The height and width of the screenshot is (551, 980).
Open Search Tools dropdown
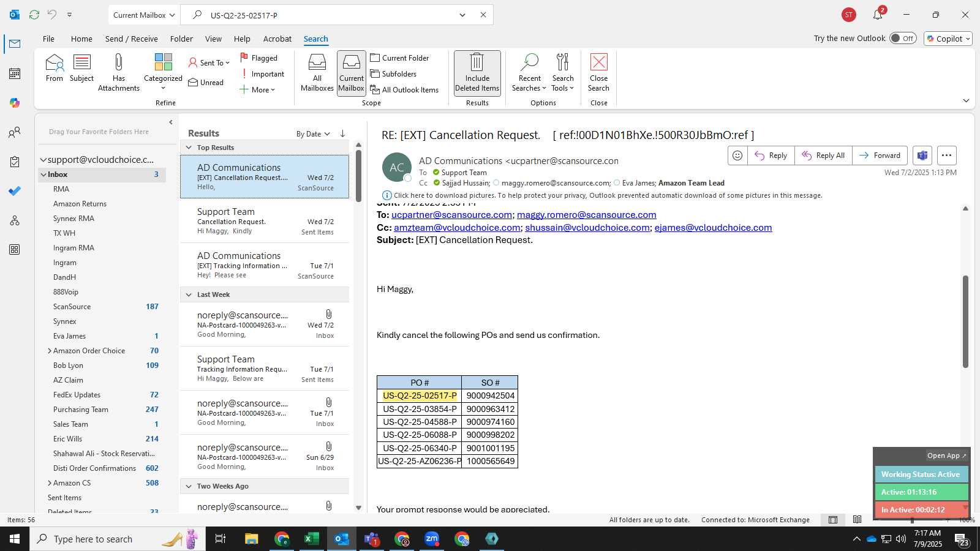click(x=563, y=72)
